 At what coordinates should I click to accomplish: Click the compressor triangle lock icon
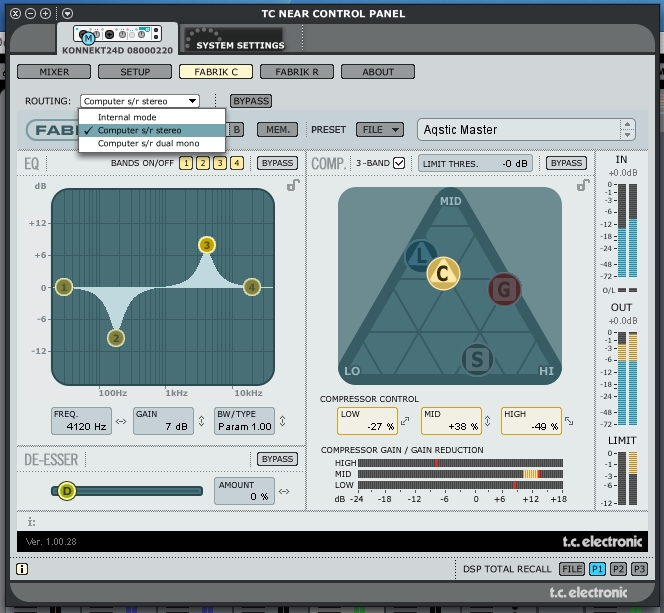583,185
